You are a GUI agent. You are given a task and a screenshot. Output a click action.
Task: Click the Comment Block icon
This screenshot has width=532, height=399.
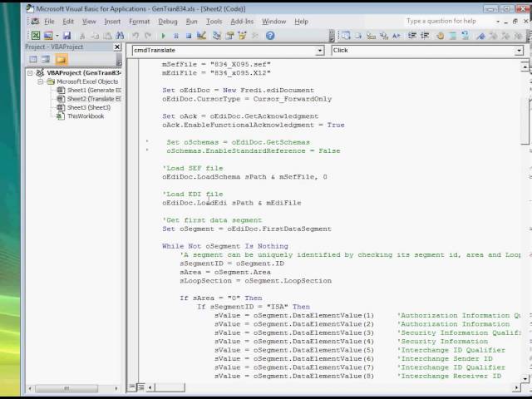pyautogui.click(x=452, y=35)
